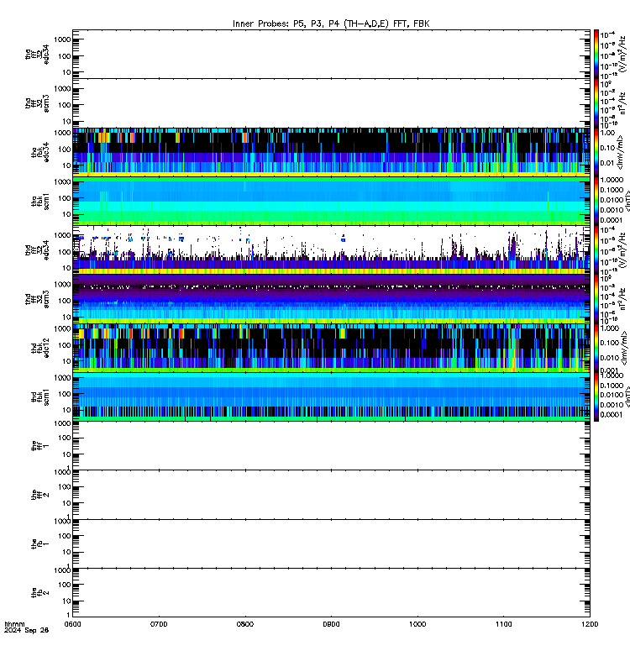The width and height of the screenshot is (630, 672).
Task: Select the "tha fff 32 edc34" panel label
Action: point(37,54)
